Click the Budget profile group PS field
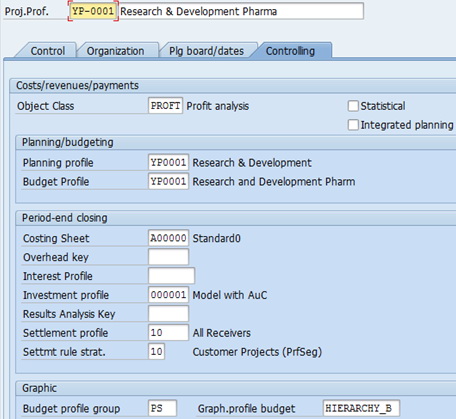Image resolution: width=456 pixels, height=419 pixels. click(162, 408)
